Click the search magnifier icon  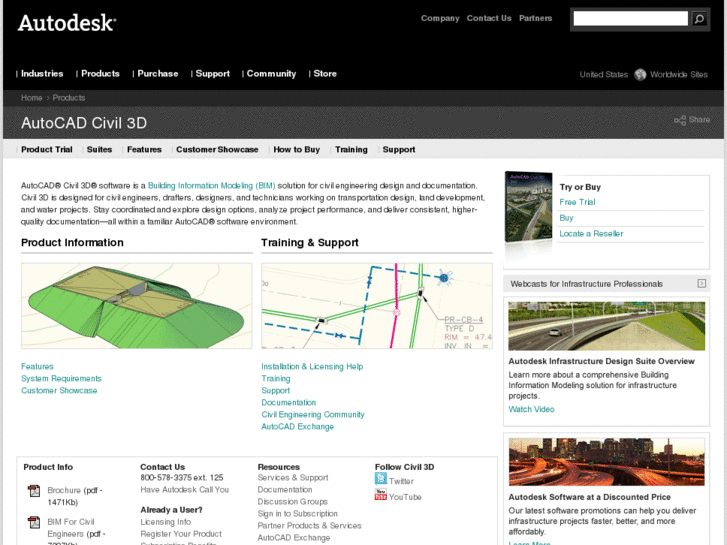pyautogui.click(x=699, y=19)
